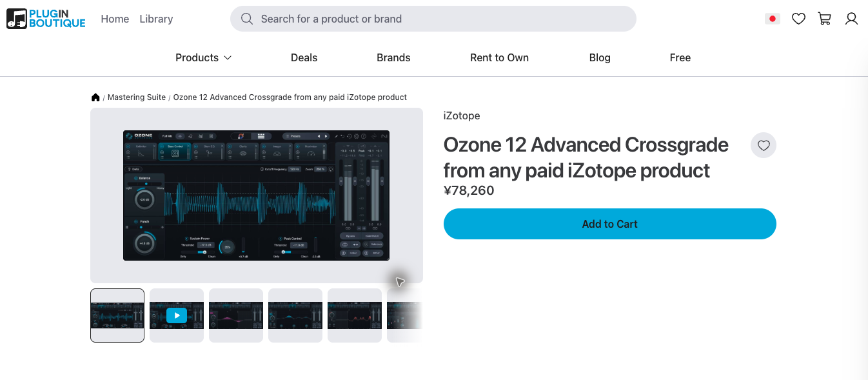Open the Brands menu item
This screenshot has width=868, height=380.
(393, 57)
